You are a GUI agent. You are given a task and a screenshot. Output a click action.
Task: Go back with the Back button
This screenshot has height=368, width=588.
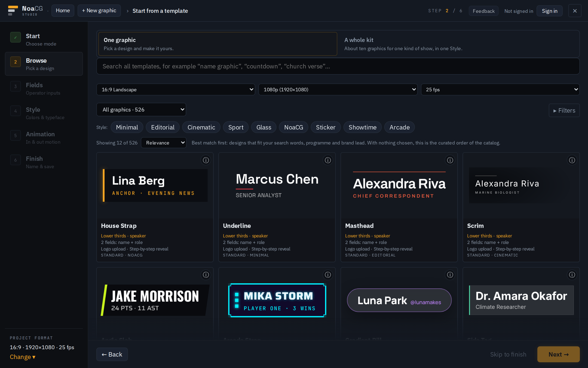click(x=112, y=354)
